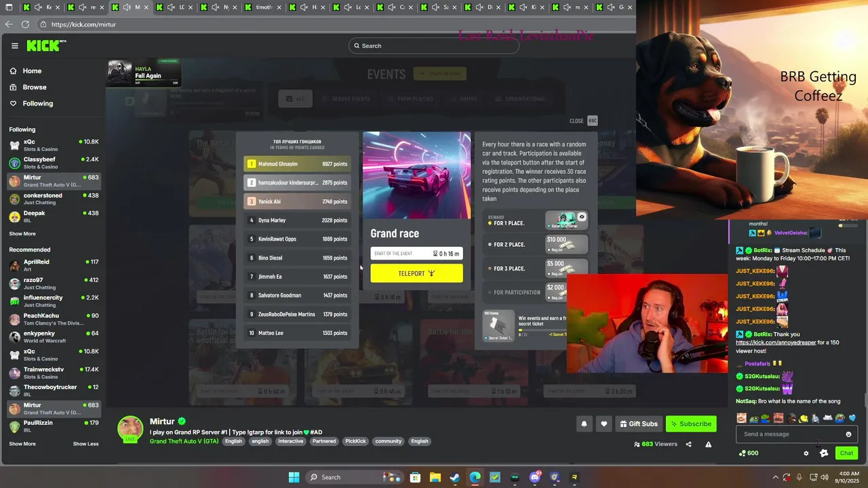Open AprilReid in Recommended list

53,265
